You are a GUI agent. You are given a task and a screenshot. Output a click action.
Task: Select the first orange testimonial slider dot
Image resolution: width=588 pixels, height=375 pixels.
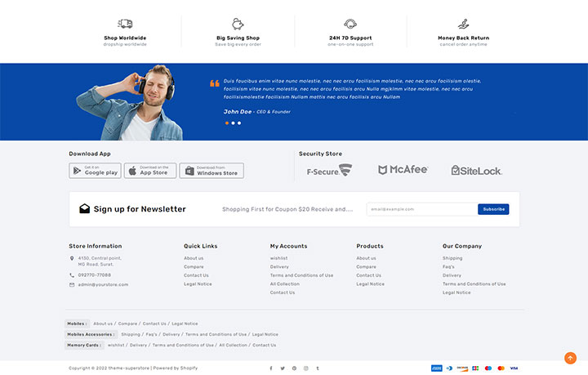coord(227,123)
